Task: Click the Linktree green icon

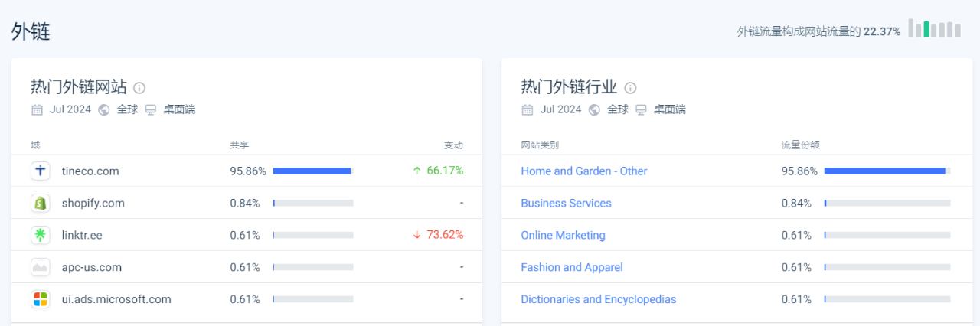Action: point(41,235)
